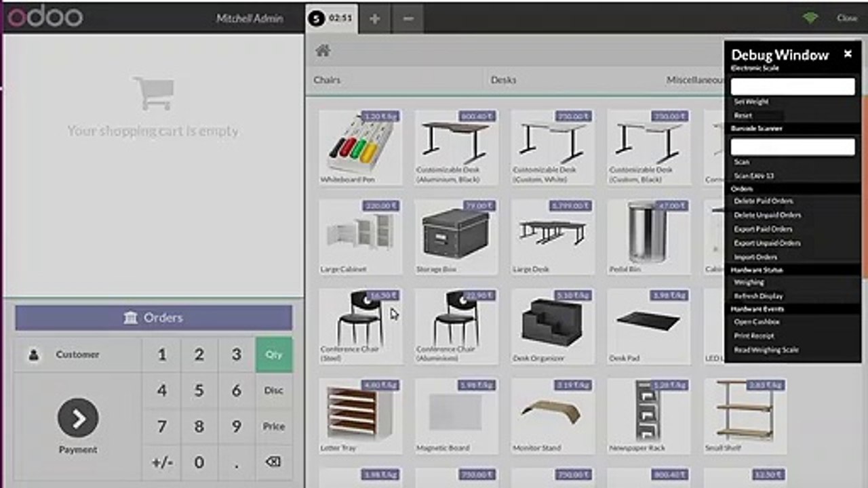The width and height of the screenshot is (868, 488).
Task: Add Customizable Desk (Custom, White) product
Action: pyautogui.click(x=553, y=148)
